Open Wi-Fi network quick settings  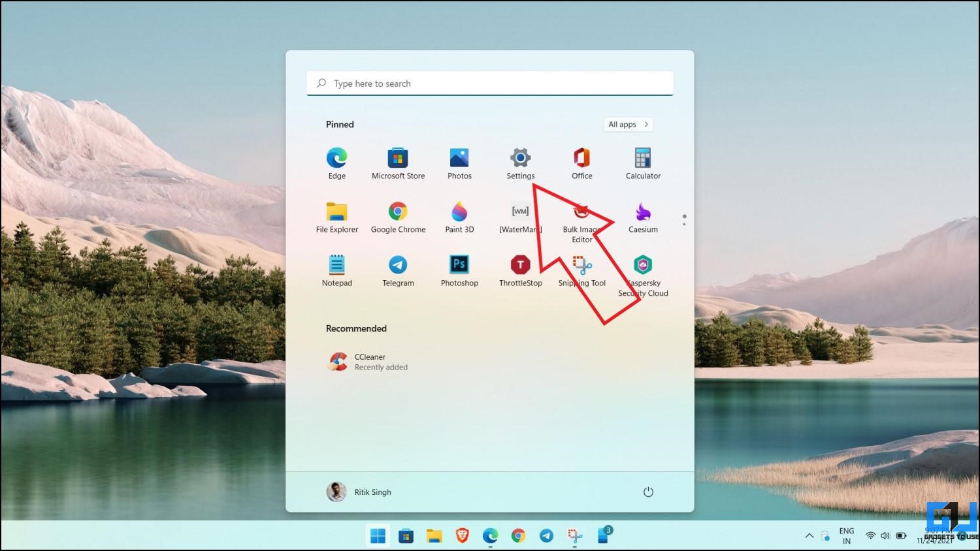tap(870, 536)
